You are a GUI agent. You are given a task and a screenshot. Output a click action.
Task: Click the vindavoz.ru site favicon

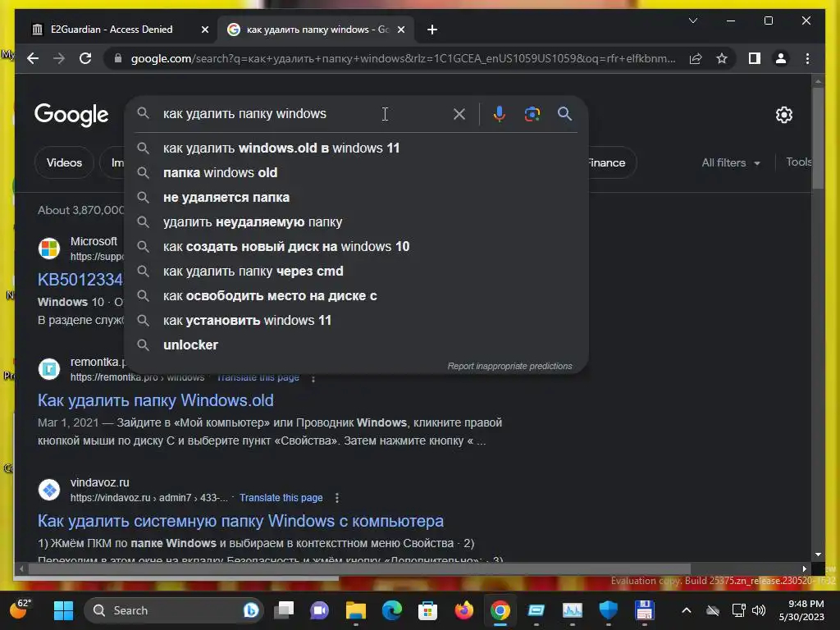(x=49, y=490)
